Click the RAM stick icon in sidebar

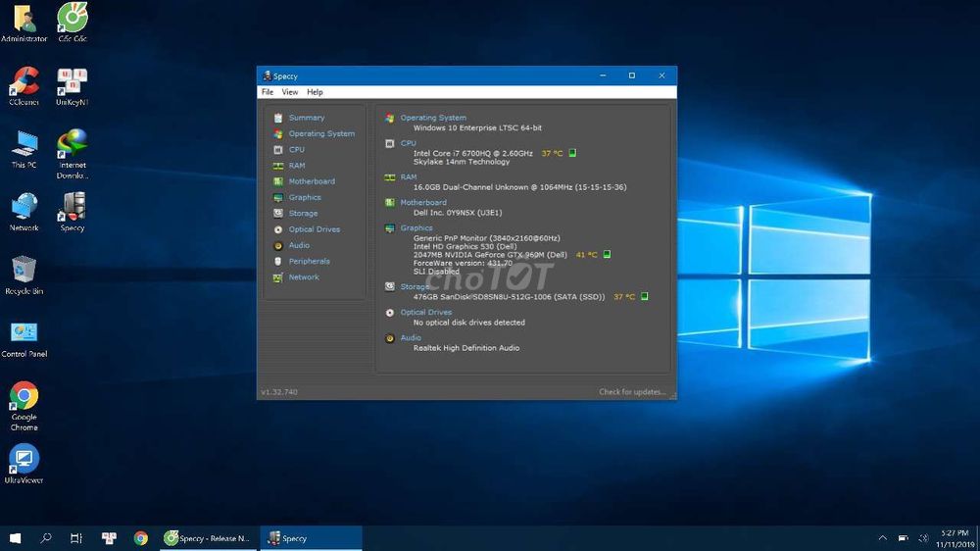pyautogui.click(x=278, y=166)
